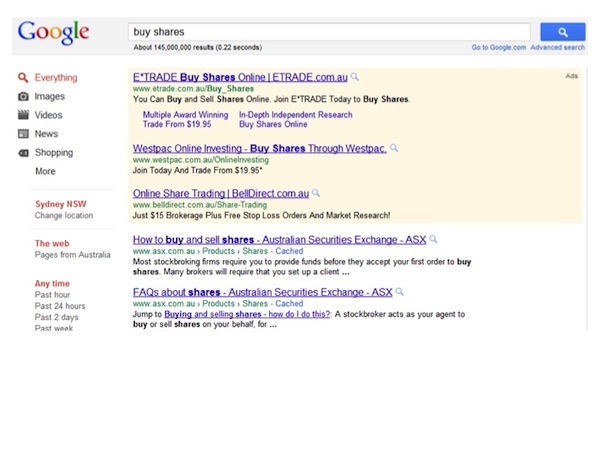This screenshot has height=450, width=600.
Task: Open the Westpac Online Investing ad title
Action: [260, 148]
